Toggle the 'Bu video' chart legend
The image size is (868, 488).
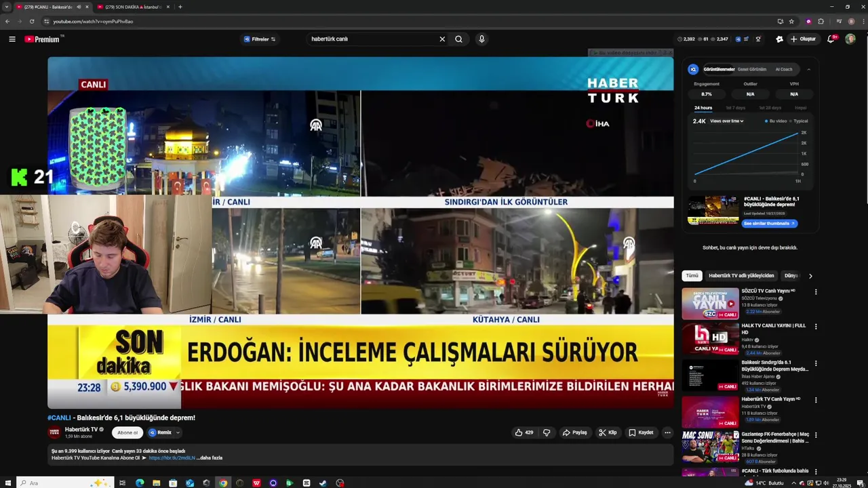[x=776, y=121]
